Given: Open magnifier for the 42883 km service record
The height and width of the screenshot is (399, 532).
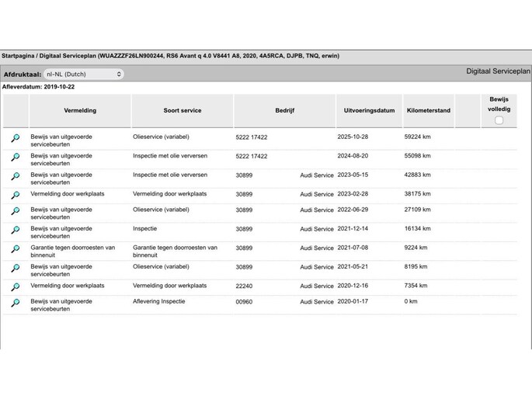Looking at the screenshot, I should coord(15,177).
